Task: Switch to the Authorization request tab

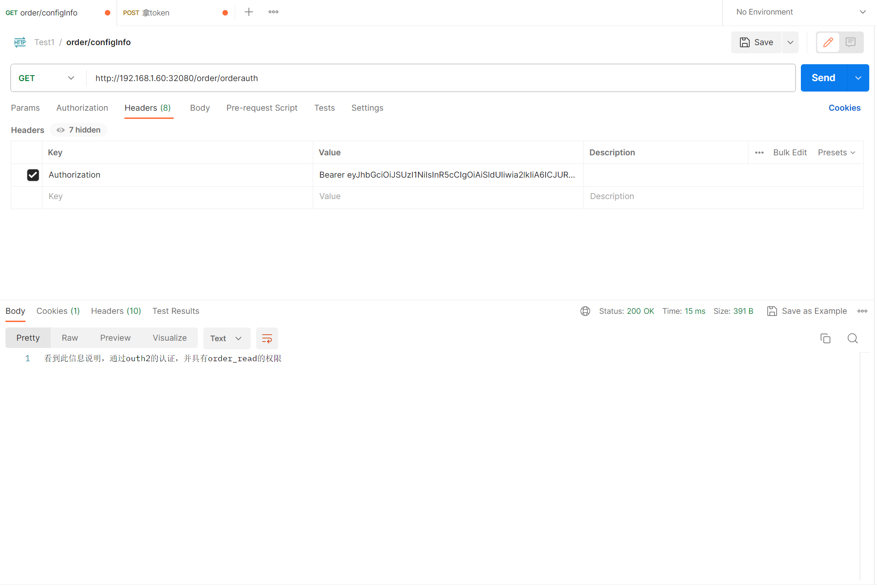Action: pos(82,108)
